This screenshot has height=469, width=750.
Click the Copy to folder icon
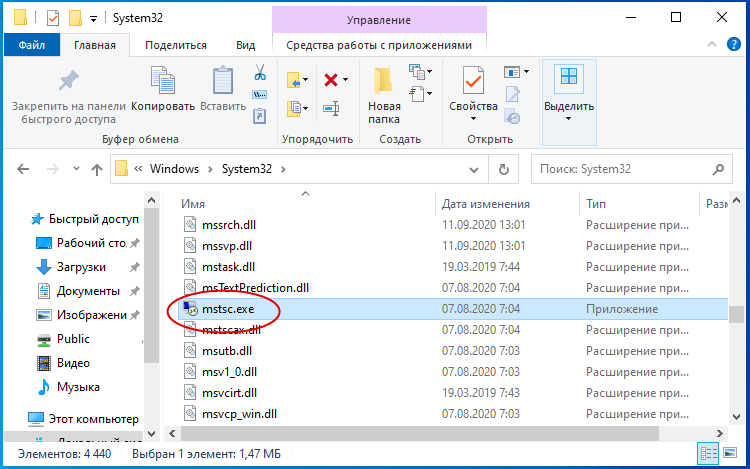click(293, 109)
